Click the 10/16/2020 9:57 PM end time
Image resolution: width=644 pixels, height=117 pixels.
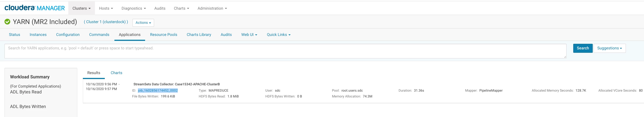[x=101, y=89]
